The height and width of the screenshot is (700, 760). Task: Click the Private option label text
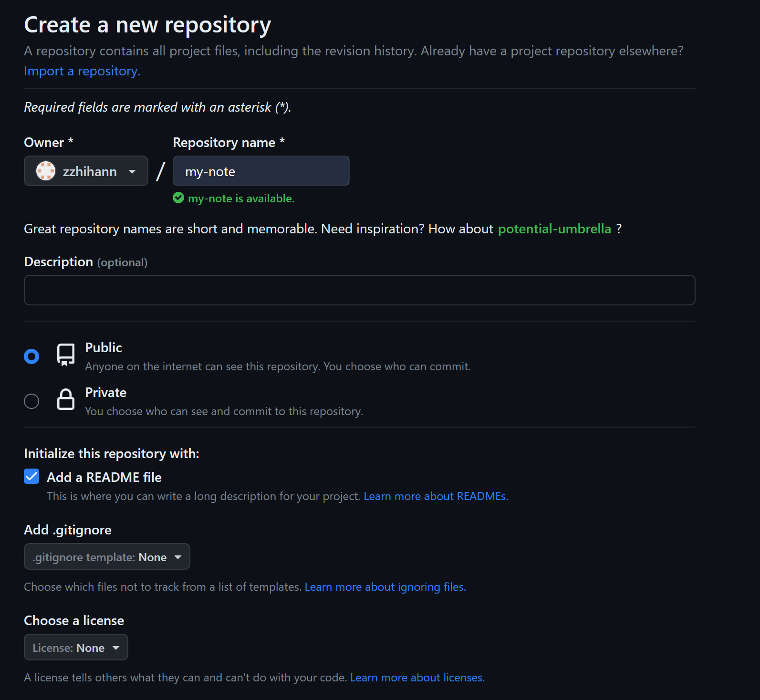tap(105, 392)
